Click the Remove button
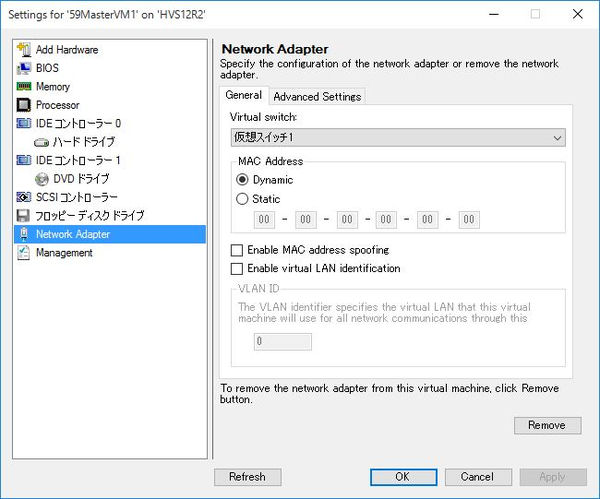Screen dimensions: 600x499 [547, 425]
